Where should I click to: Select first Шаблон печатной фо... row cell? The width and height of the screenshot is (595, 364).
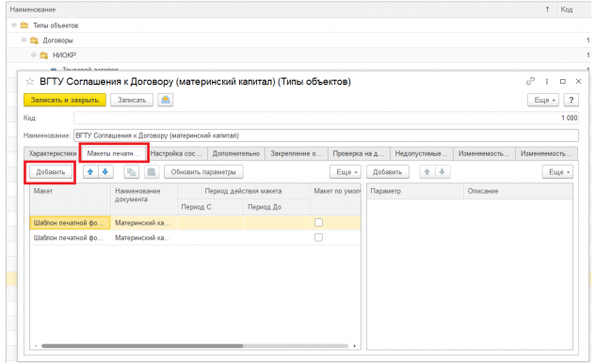[70, 223]
